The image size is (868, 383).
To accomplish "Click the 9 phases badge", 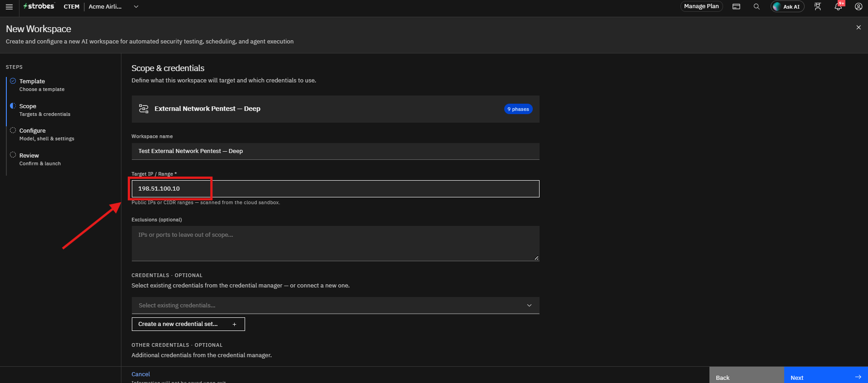I will click(518, 109).
